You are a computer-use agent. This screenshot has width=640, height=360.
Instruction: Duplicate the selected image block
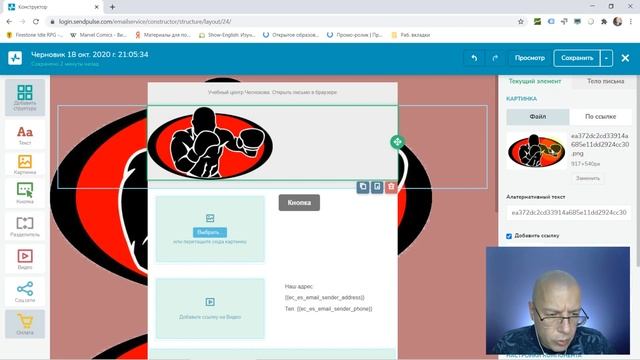363,187
